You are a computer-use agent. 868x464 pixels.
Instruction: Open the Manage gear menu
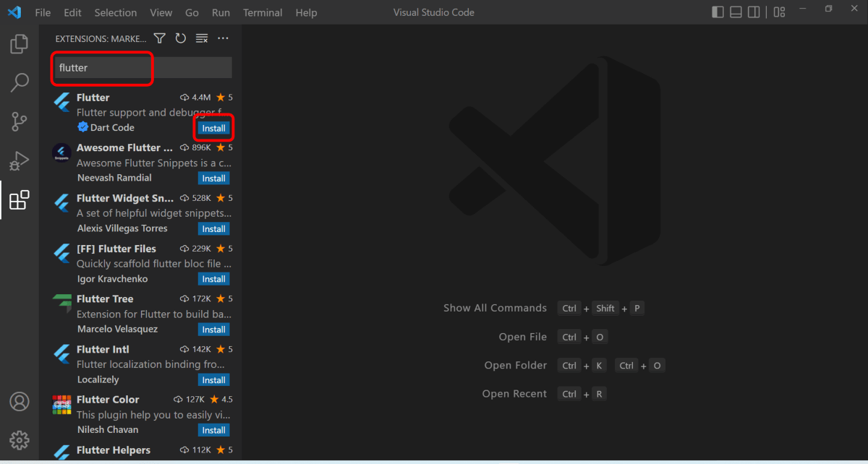tap(20, 439)
